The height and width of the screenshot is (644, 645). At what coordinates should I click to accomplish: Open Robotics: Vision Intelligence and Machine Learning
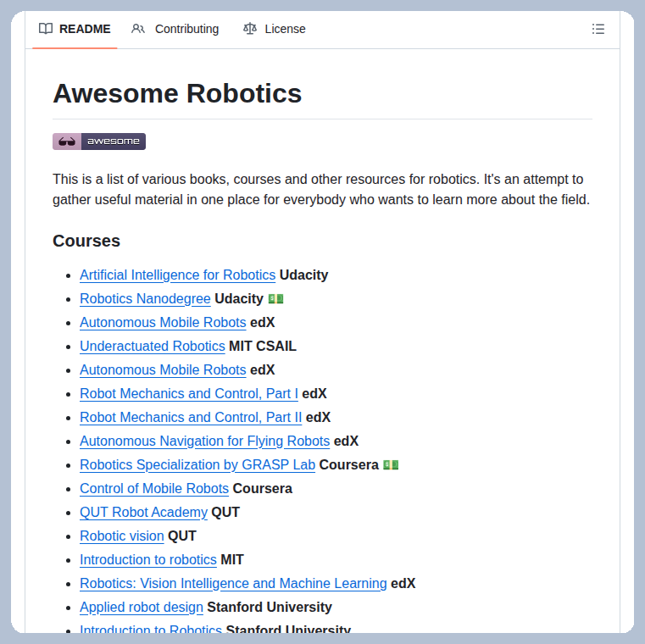[x=233, y=584]
